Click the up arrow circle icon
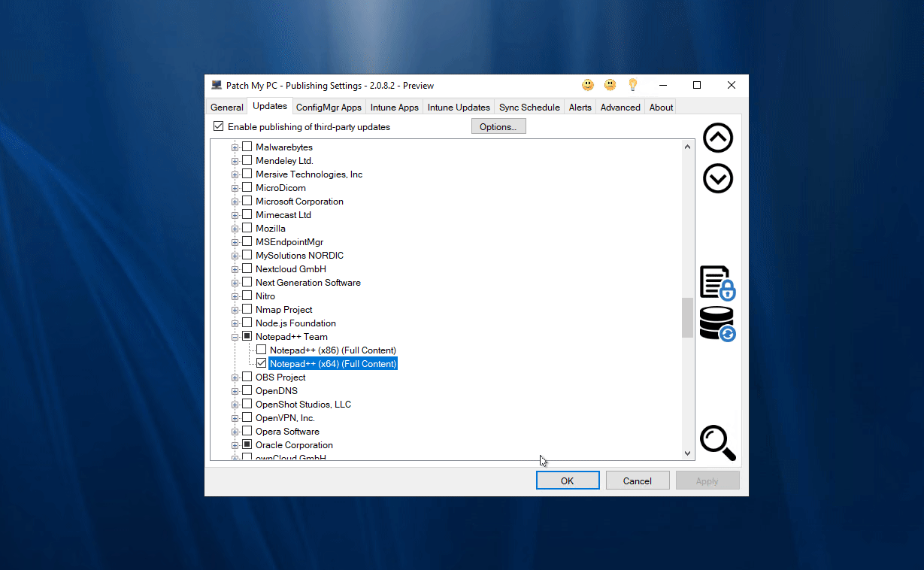 click(717, 138)
